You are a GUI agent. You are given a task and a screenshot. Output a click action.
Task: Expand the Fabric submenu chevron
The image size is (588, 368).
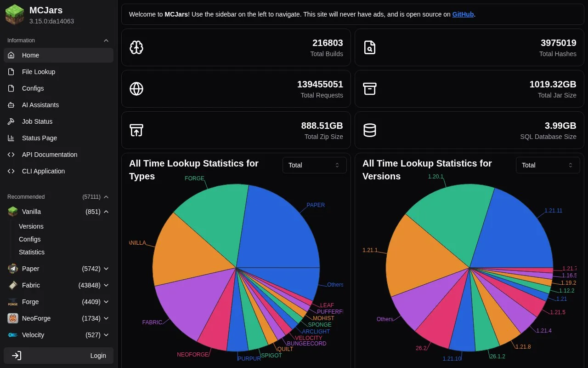tap(106, 285)
